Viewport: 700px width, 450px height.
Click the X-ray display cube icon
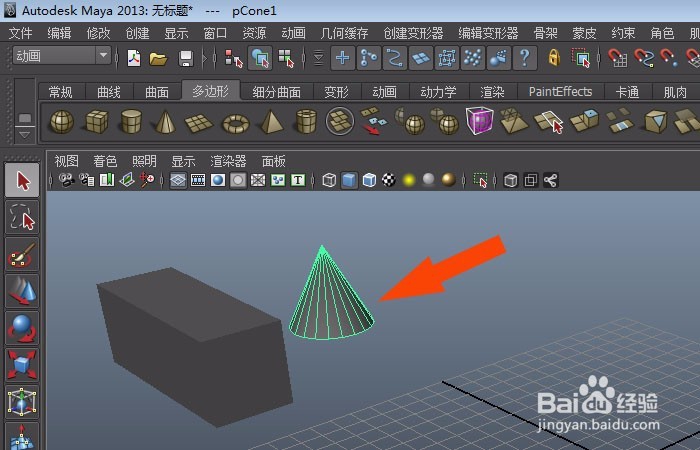pyautogui.click(x=510, y=180)
